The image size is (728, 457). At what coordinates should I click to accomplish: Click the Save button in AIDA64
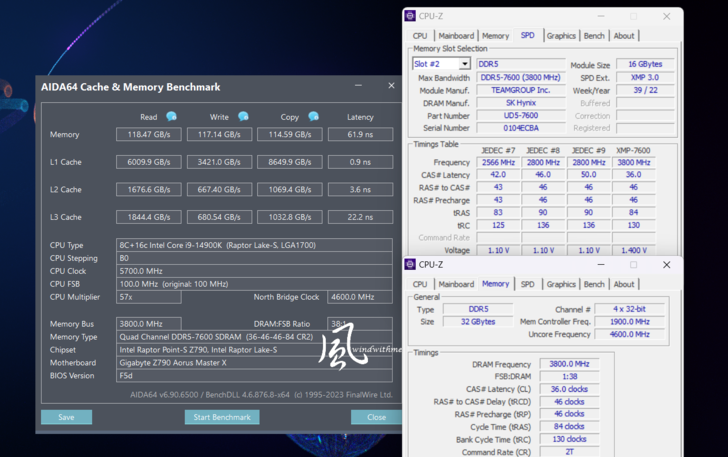point(66,417)
